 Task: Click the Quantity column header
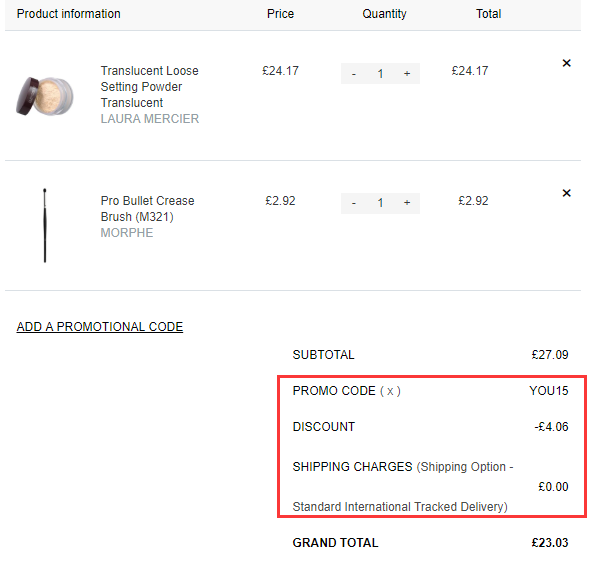coord(384,14)
